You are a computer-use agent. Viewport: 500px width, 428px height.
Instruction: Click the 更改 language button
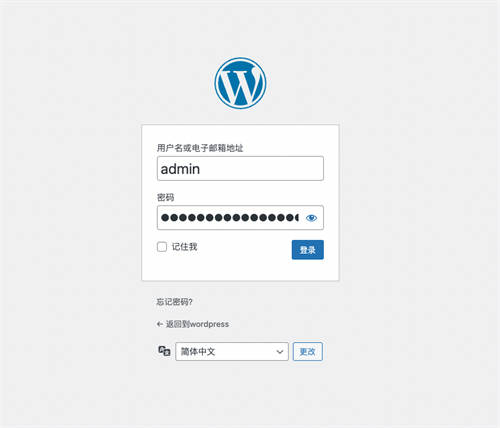tap(308, 352)
